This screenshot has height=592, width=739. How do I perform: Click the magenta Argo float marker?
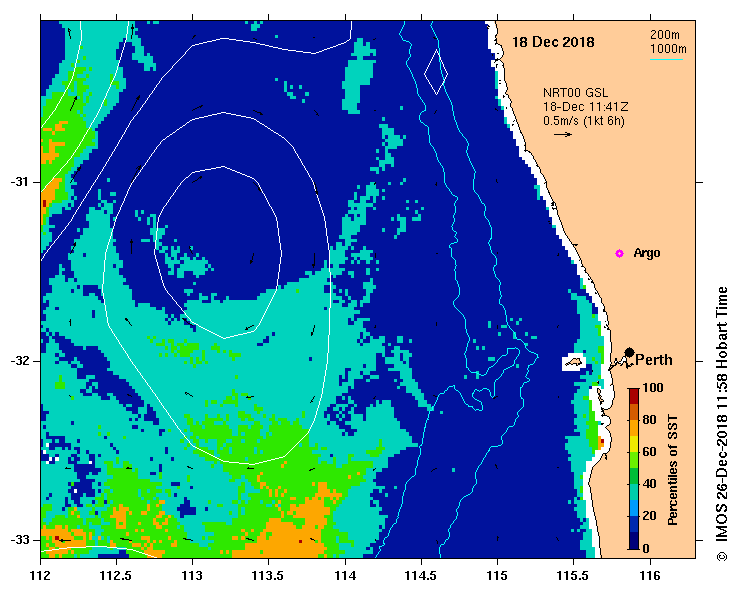619,254
